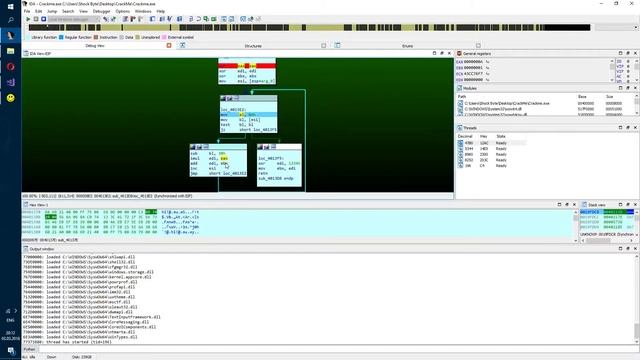Open the Edit menu
The width and height of the screenshot is (640, 360).
(x=38, y=11)
